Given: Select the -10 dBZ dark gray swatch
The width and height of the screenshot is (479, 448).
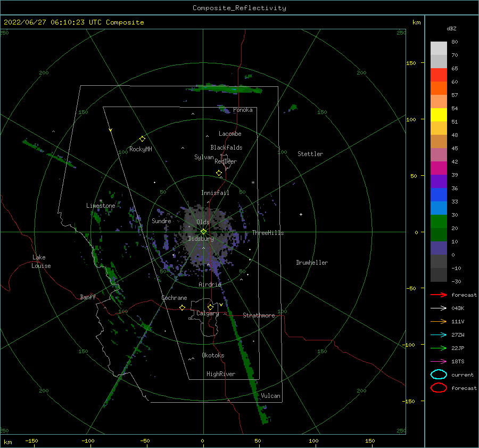Looking at the screenshot, I should pyautogui.click(x=439, y=274).
